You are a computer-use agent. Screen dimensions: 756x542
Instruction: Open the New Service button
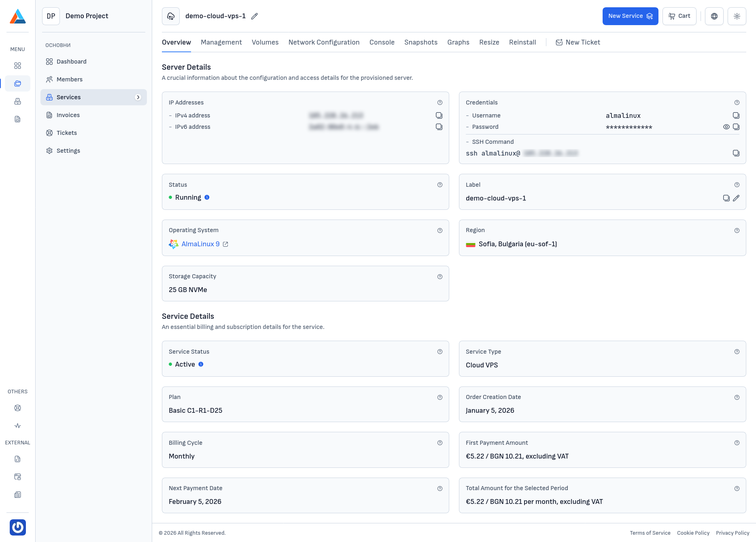click(630, 16)
